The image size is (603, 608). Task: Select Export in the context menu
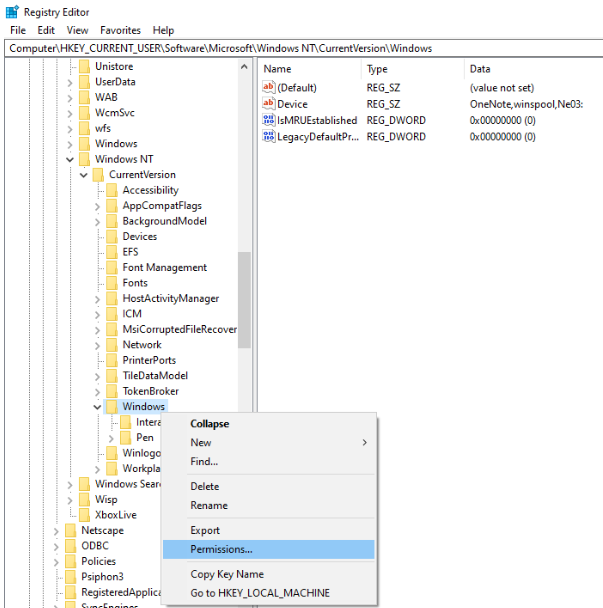(x=205, y=530)
